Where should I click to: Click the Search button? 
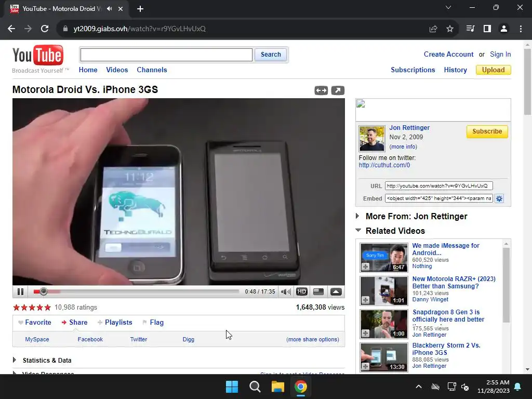pos(271,55)
